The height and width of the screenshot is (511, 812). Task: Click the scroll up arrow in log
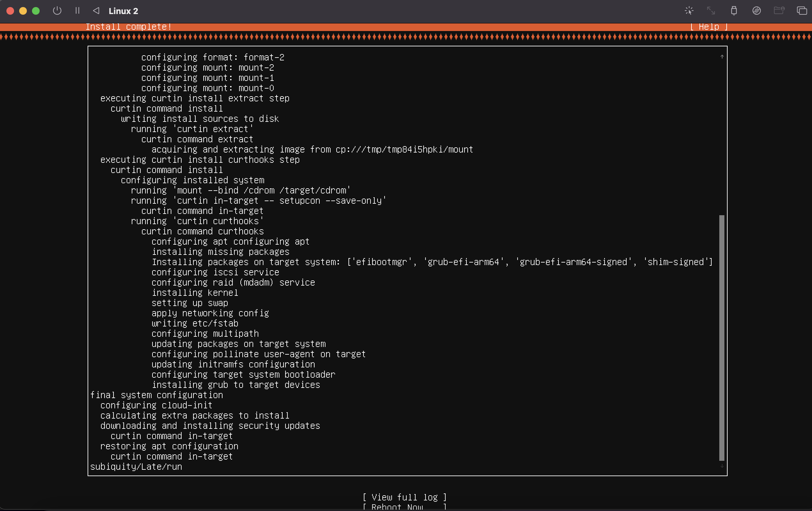click(x=722, y=57)
